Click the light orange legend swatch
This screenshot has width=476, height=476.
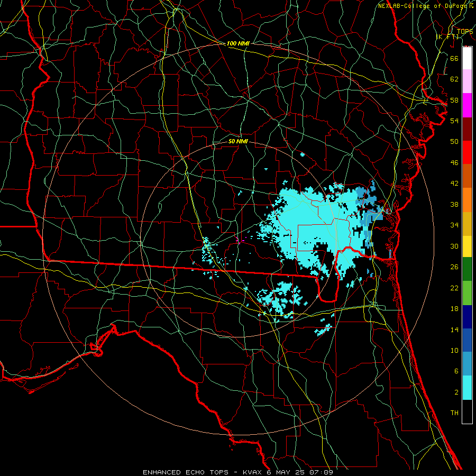tap(467, 200)
